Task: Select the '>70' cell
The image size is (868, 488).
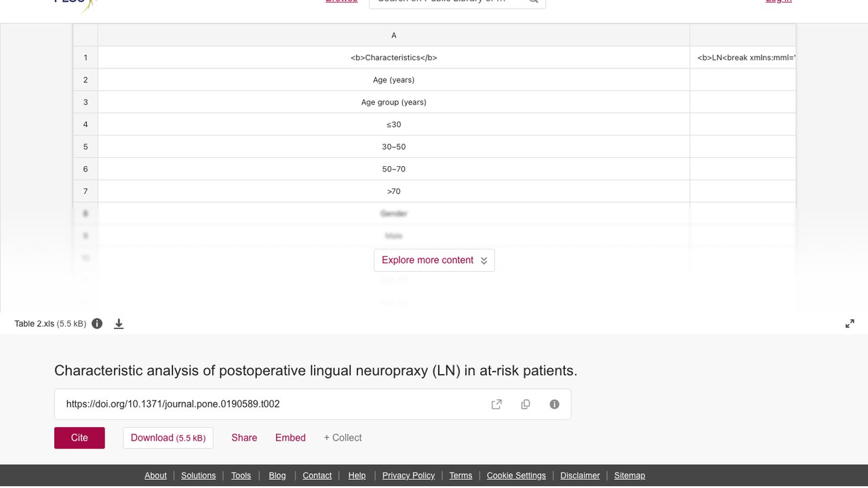Action: pos(394,192)
